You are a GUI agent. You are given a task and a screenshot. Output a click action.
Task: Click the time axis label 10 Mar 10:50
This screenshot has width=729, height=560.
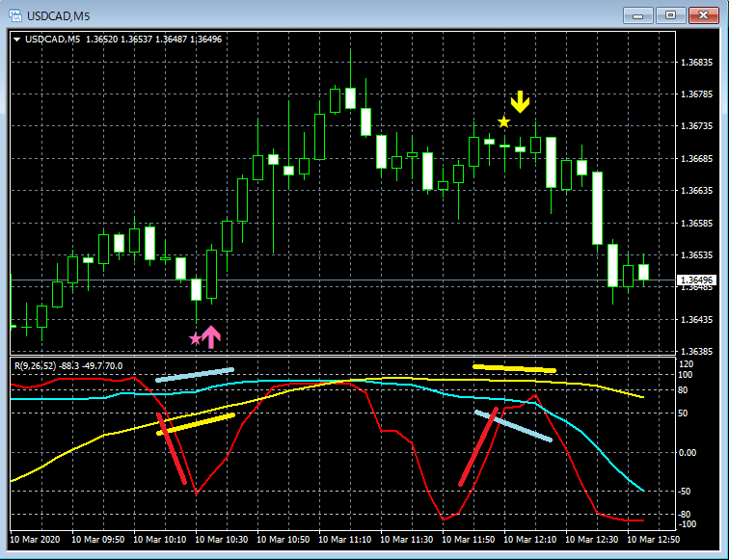click(283, 540)
